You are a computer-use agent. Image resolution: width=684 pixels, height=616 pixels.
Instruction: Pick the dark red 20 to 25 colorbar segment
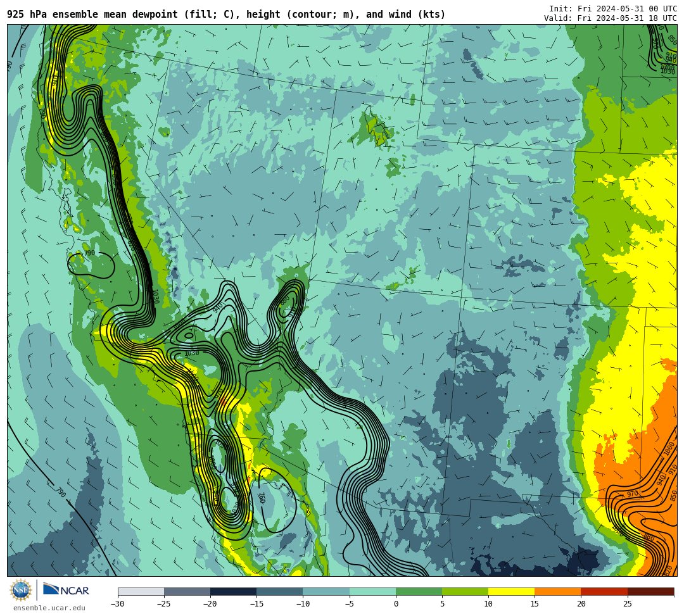[604, 591]
